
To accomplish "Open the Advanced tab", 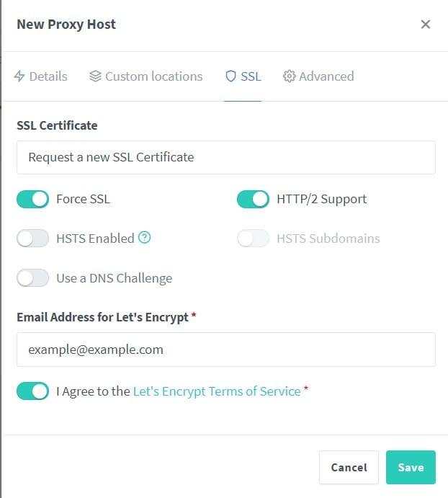I will point(318,76).
